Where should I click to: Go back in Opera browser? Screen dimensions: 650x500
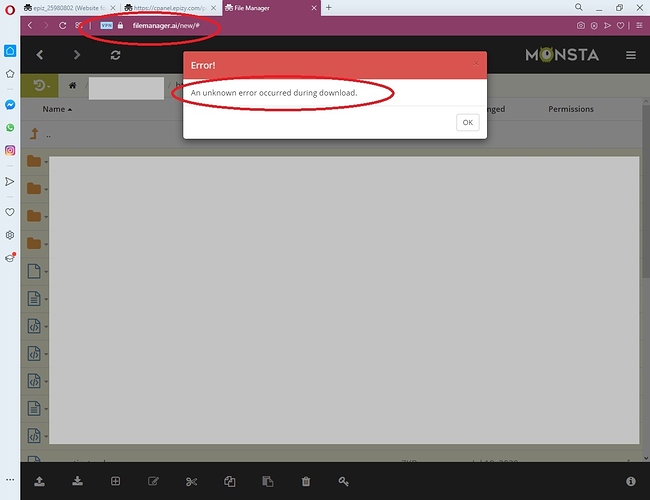(x=30, y=26)
